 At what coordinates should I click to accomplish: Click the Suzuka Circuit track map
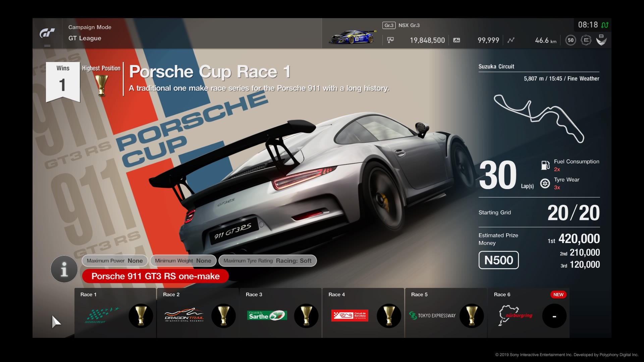[x=539, y=118]
